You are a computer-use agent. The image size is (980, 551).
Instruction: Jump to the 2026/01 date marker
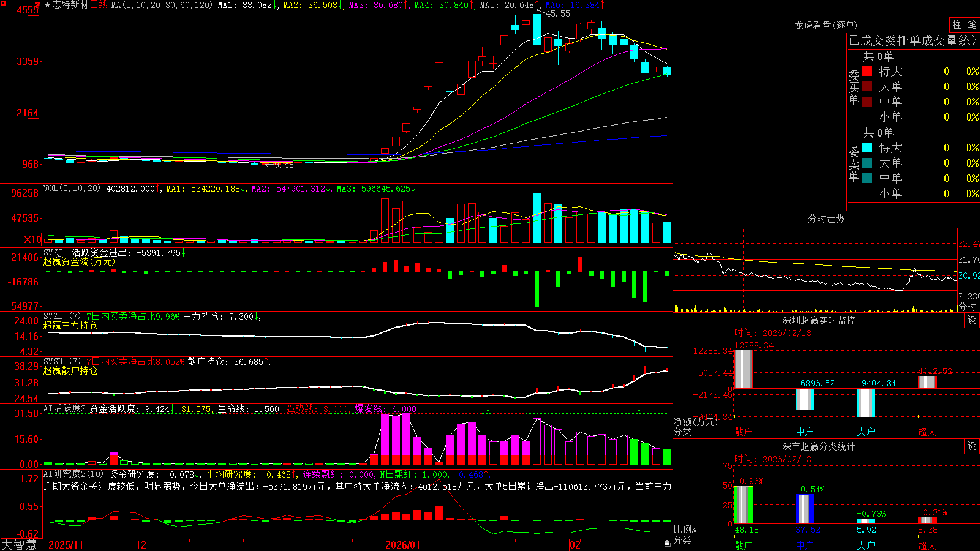pyautogui.click(x=402, y=545)
